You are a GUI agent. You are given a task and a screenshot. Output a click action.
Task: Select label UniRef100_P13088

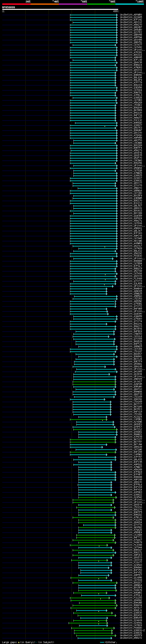click(x=131, y=545)
